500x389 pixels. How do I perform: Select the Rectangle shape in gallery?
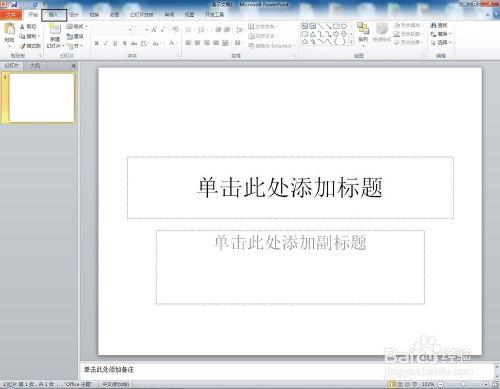coord(336,26)
